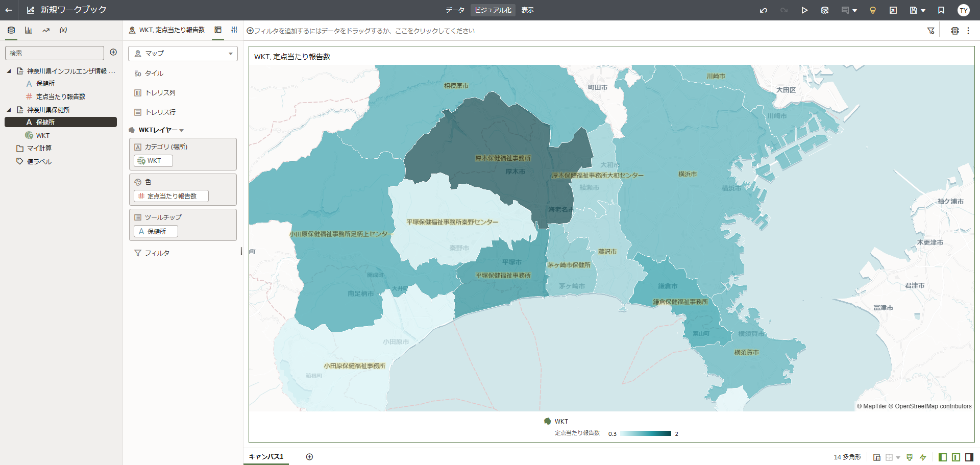Click the add data plus icon beside search
980x465 pixels.
point(113,53)
